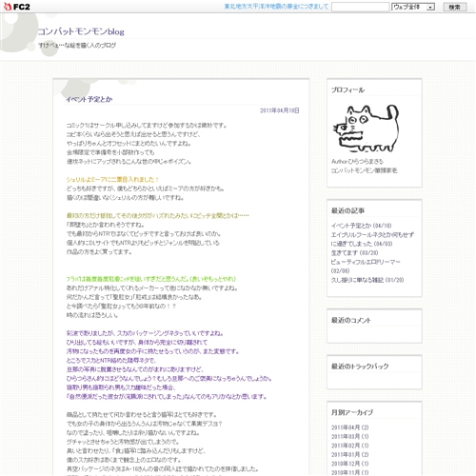Open recent article 生きてます (03/20)

point(354,253)
